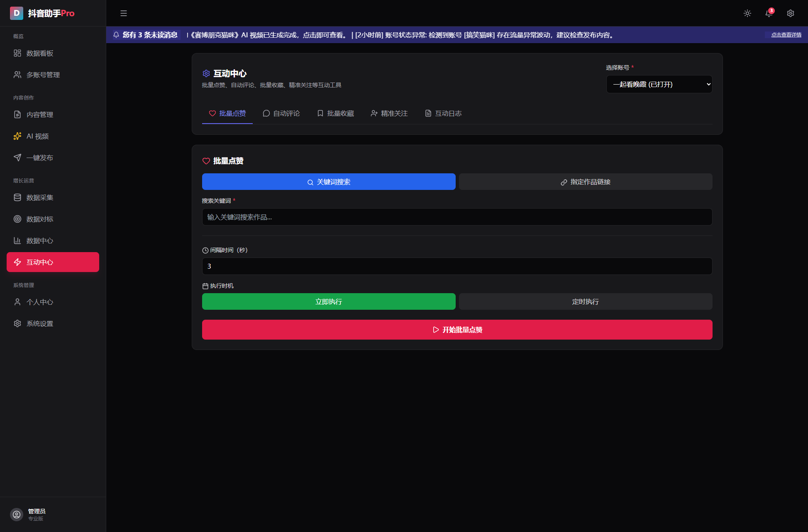The height and width of the screenshot is (532, 808).
Task: Click the 间隔时间 seconds field
Action: pos(457,266)
